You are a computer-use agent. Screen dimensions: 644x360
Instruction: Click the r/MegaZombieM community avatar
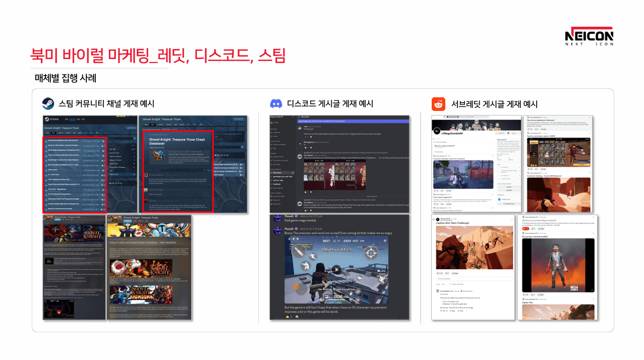point(437,131)
